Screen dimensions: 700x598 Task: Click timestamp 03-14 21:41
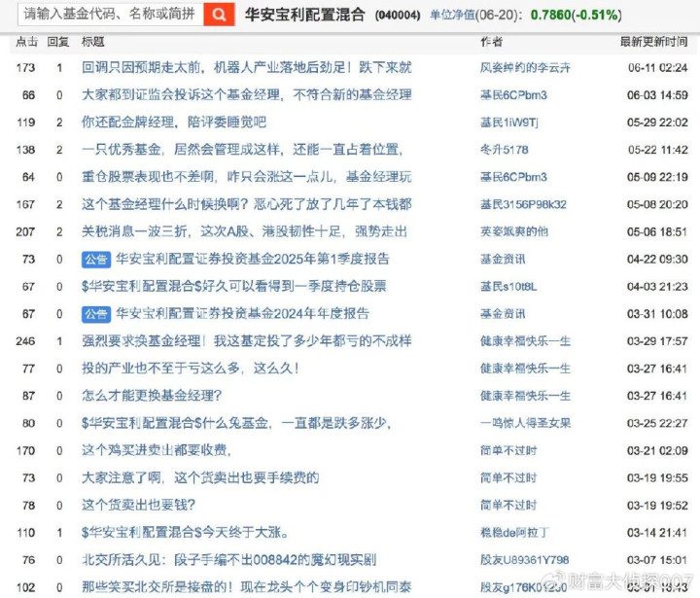click(x=657, y=532)
